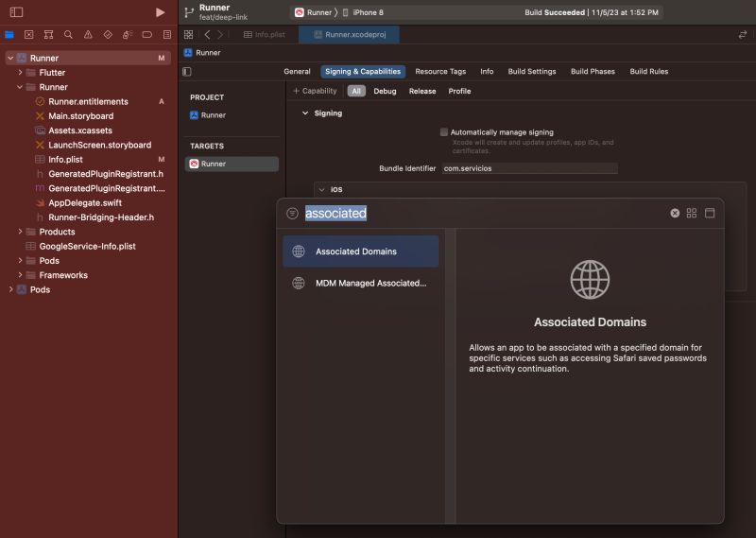Open Info.plist in the navigator
The width and height of the screenshot is (756, 538).
65,159
